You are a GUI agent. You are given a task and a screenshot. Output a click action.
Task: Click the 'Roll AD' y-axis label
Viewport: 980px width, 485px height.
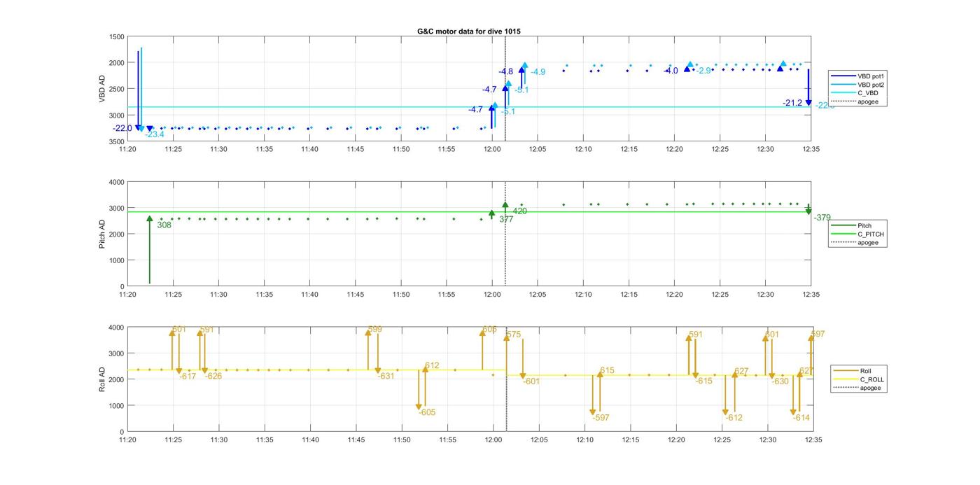pyautogui.click(x=102, y=379)
